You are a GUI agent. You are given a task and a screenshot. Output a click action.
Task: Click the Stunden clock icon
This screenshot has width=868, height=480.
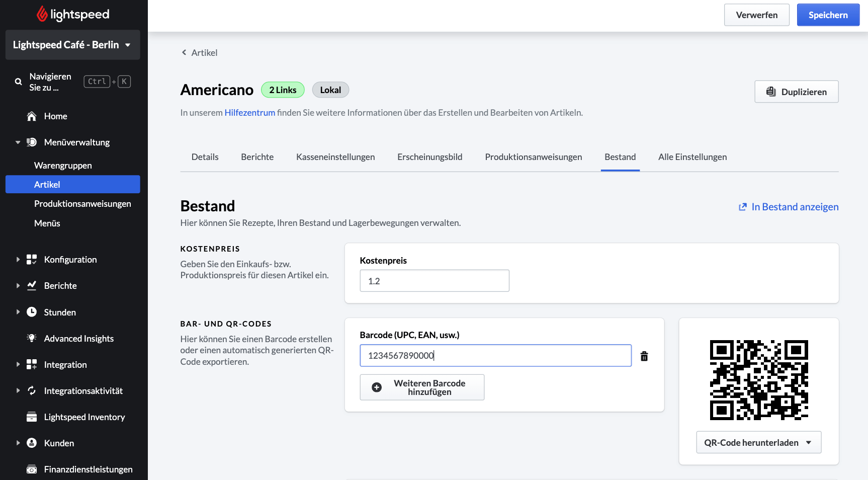click(32, 312)
